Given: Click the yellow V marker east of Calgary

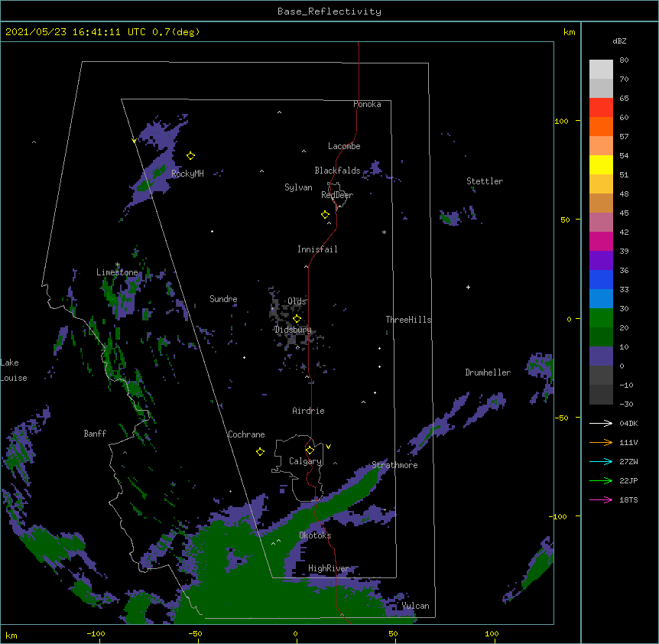Looking at the screenshot, I should tap(328, 447).
